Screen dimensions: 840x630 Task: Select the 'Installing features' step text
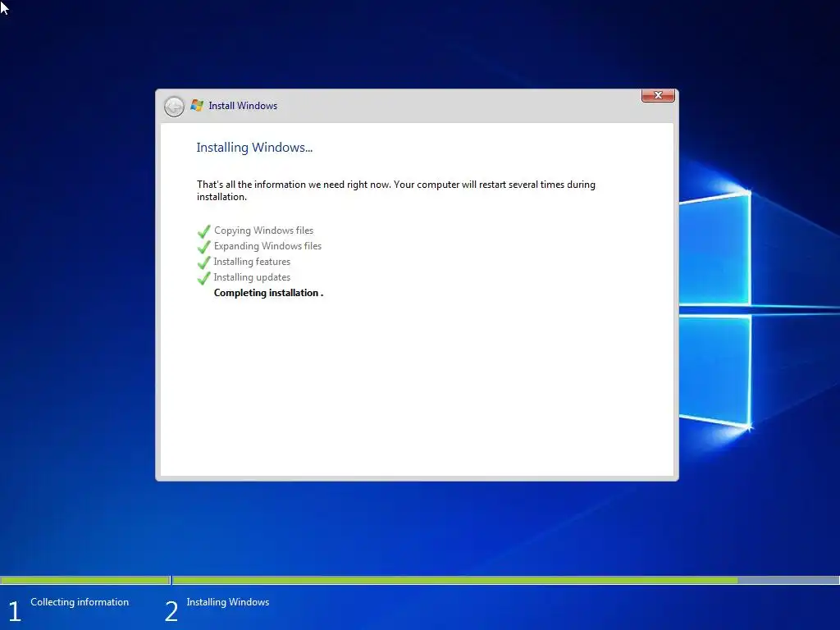pyautogui.click(x=252, y=262)
